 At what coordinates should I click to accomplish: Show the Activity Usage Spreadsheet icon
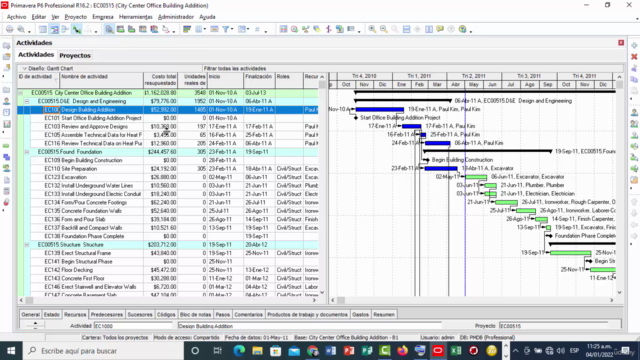click(120, 29)
